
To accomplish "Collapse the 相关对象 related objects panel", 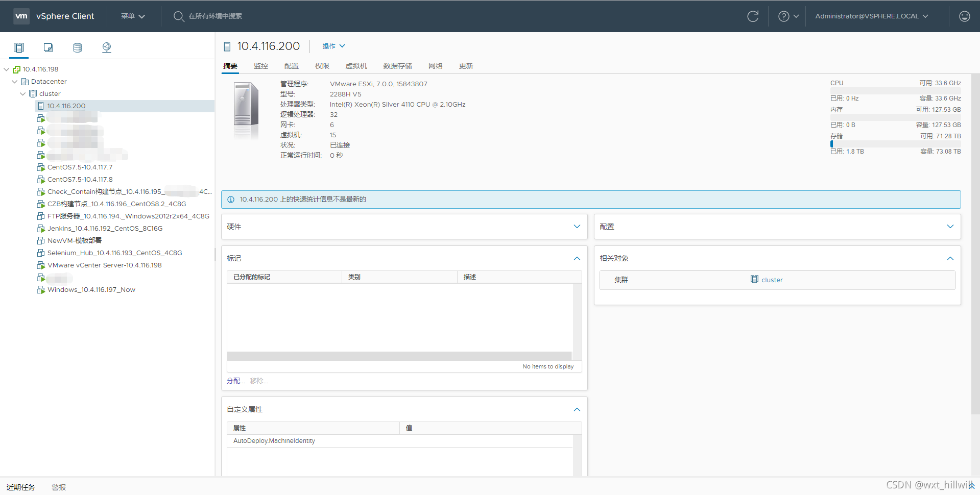I will pyautogui.click(x=950, y=259).
